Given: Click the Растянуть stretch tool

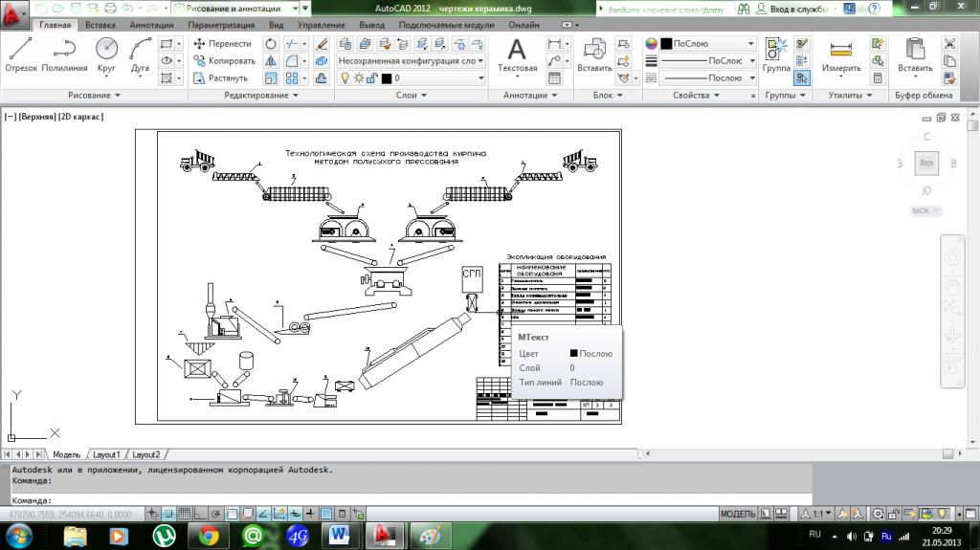Looking at the screenshot, I should (220, 78).
